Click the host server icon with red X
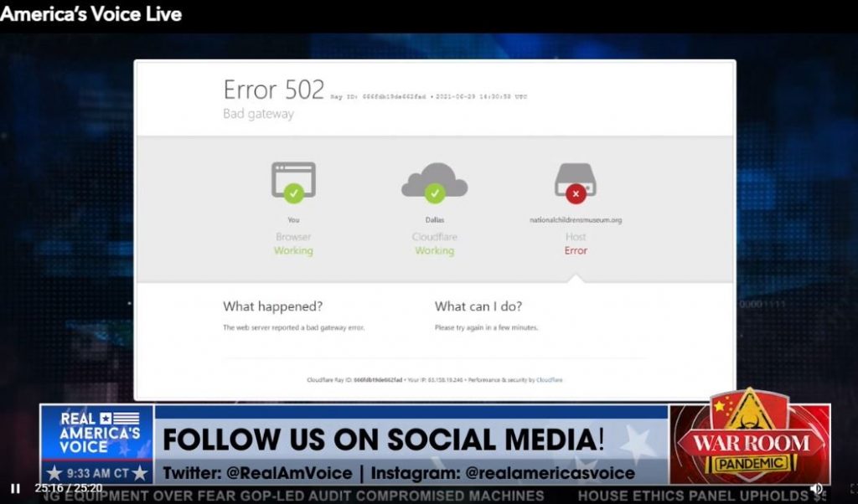This screenshot has width=858, height=504. click(575, 182)
